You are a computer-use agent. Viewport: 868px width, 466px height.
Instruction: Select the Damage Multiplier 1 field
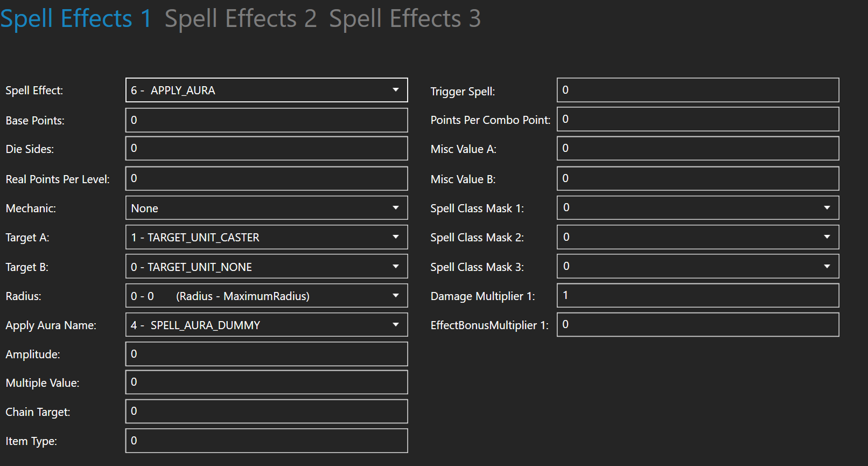(x=697, y=295)
